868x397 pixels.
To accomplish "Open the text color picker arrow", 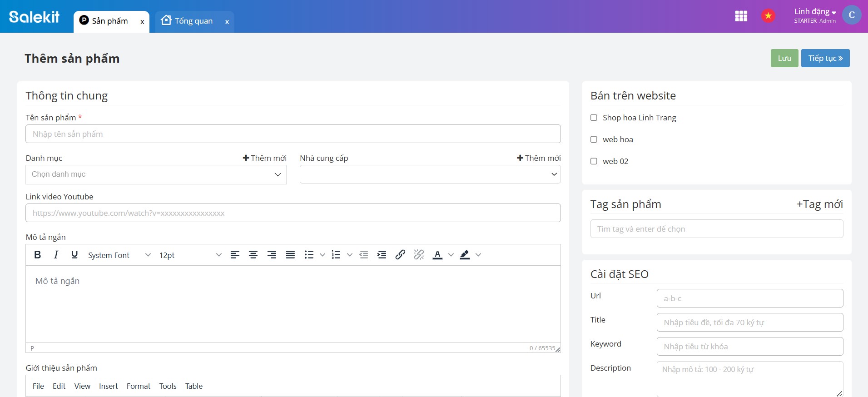I will [451, 255].
